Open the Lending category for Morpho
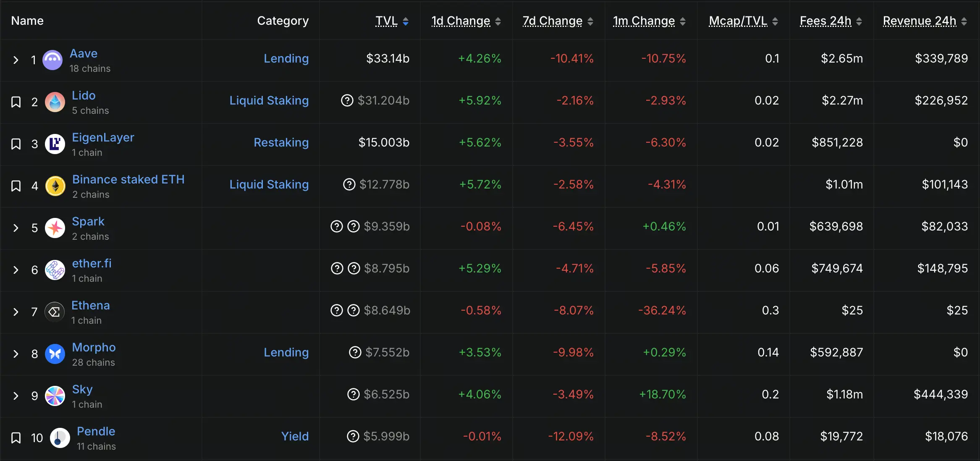980x461 pixels. click(286, 353)
